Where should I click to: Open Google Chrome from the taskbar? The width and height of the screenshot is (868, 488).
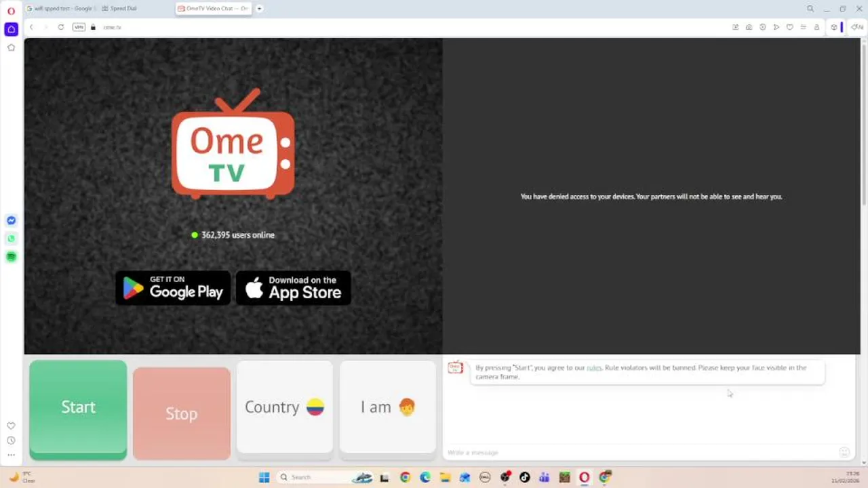pos(405,477)
